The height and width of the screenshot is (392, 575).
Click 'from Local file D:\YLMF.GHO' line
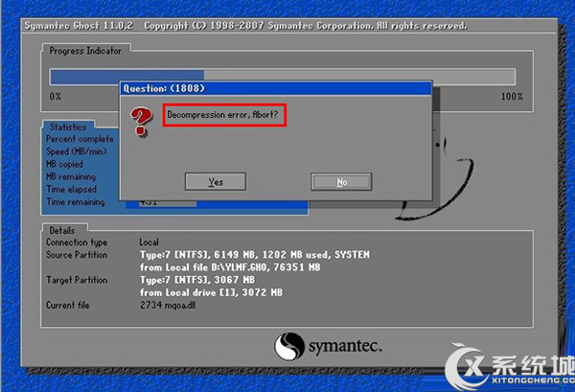pyautogui.click(x=230, y=267)
